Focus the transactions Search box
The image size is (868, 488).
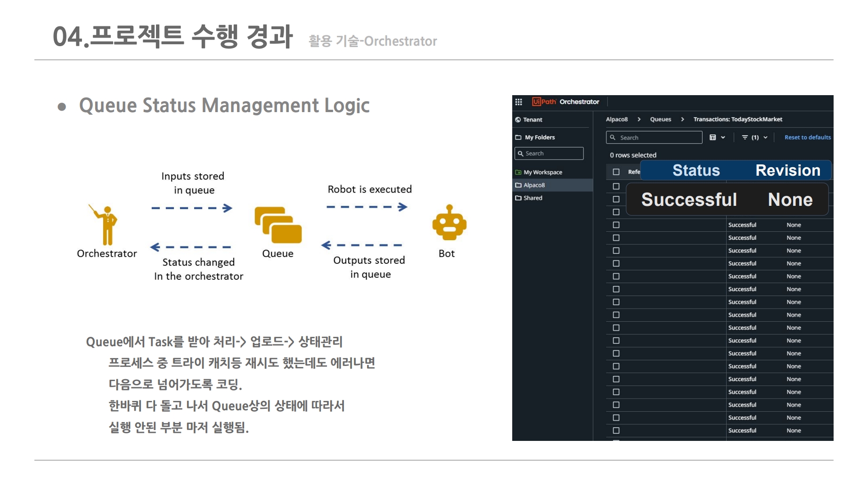click(x=654, y=138)
